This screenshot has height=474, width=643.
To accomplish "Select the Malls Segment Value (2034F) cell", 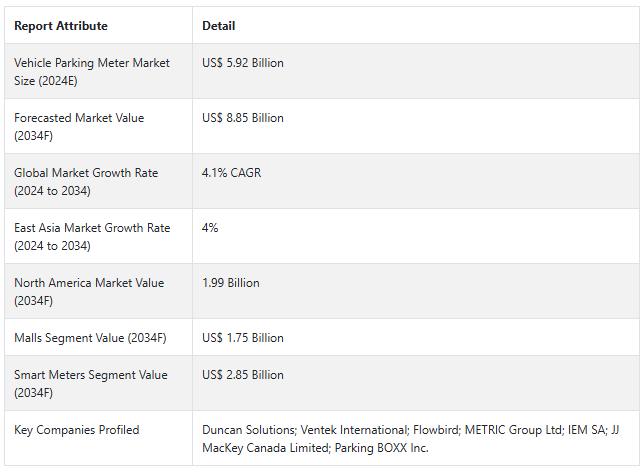I will [90, 338].
